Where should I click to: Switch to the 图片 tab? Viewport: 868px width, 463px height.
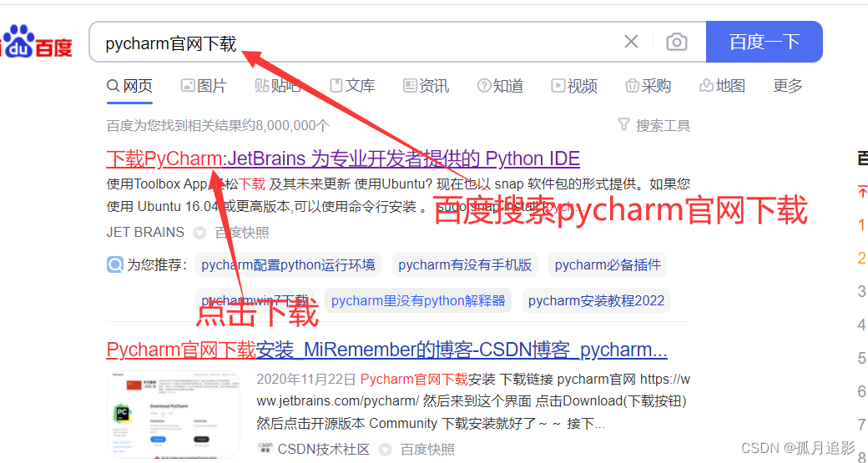click(x=204, y=86)
